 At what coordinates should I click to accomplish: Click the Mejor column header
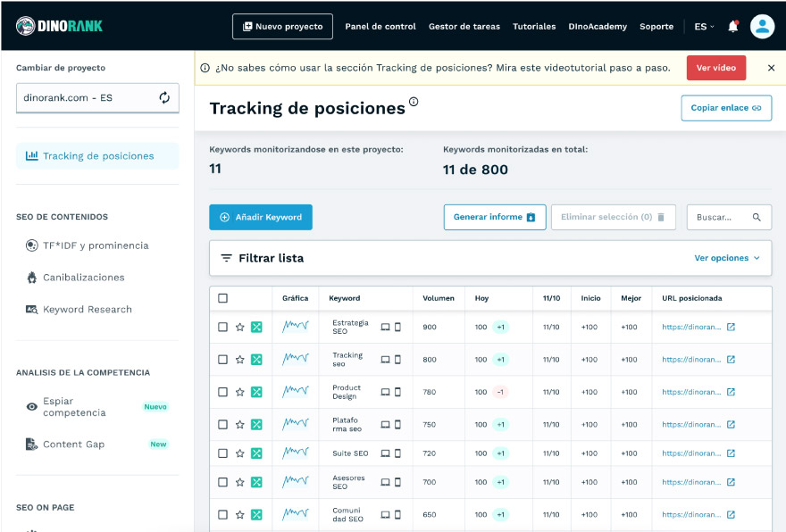tap(631, 298)
